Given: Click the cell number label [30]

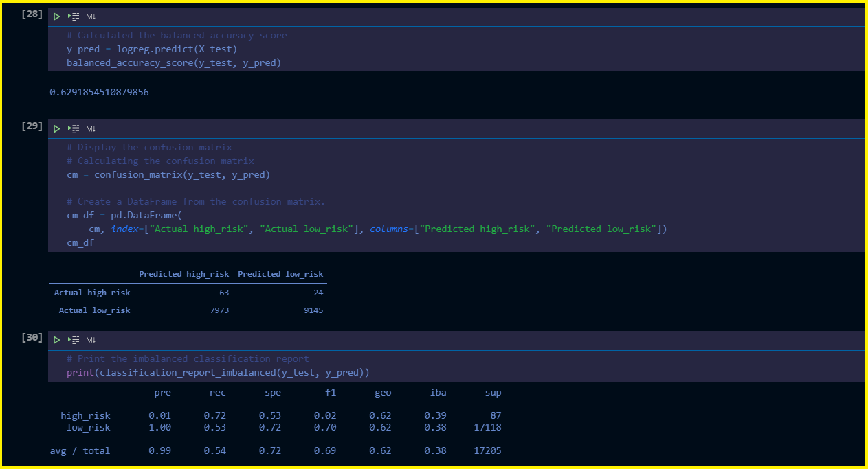Looking at the screenshot, I should point(32,338).
